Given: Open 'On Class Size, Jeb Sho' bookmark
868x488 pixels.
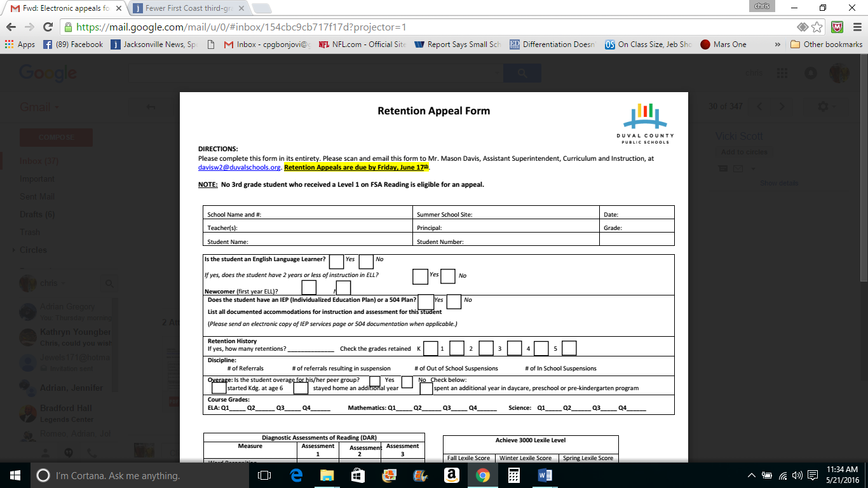Looking at the screenshot, I should pyautogui.click(x=649, y=44).
